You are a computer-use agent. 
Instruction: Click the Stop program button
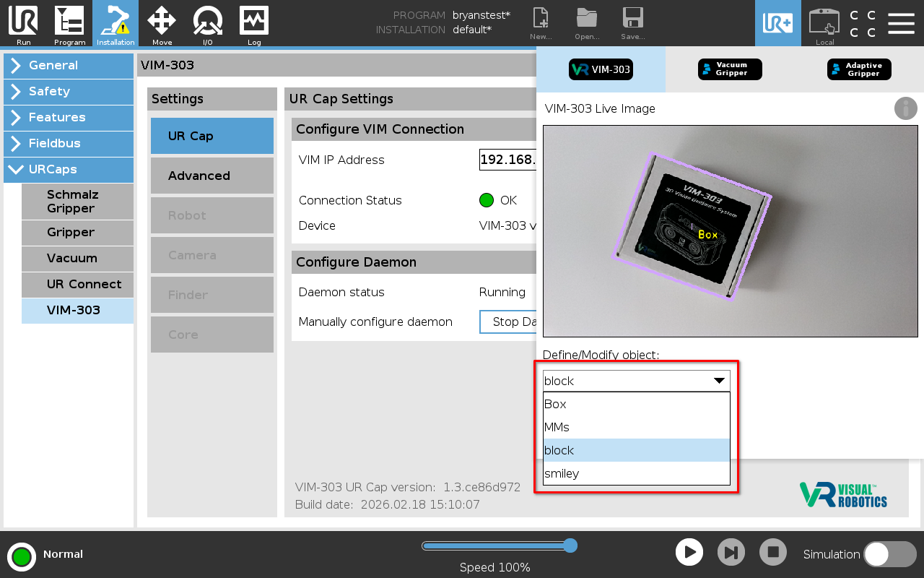pos(773,553)
